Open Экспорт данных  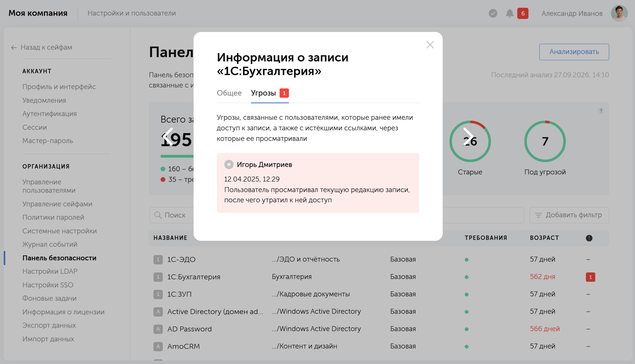pos(49,326)
